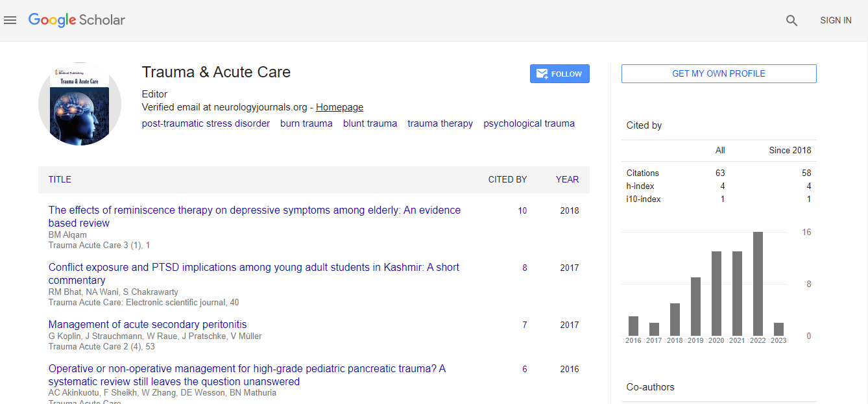
Task: Open reminiscence therapy article
Action: pyautogui.click(x=254, y=210)
